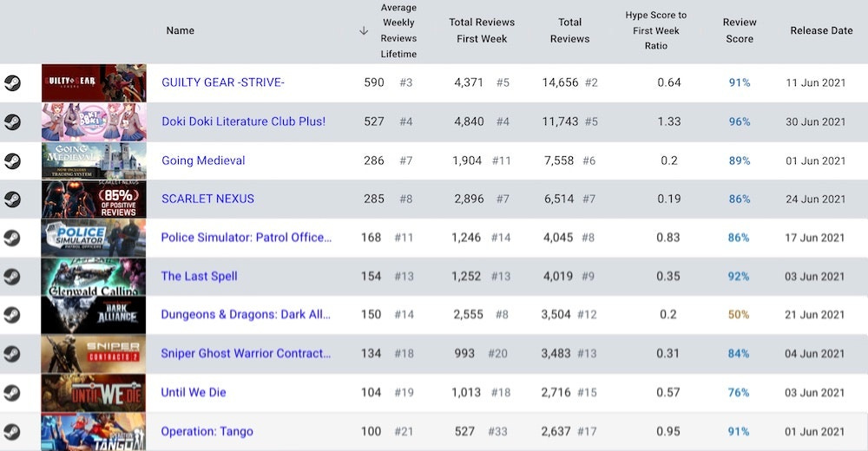Viewport: 868px width, 451px height.
Task: Open Dark Alliance game thumbnail
Action: click(94, 315)
